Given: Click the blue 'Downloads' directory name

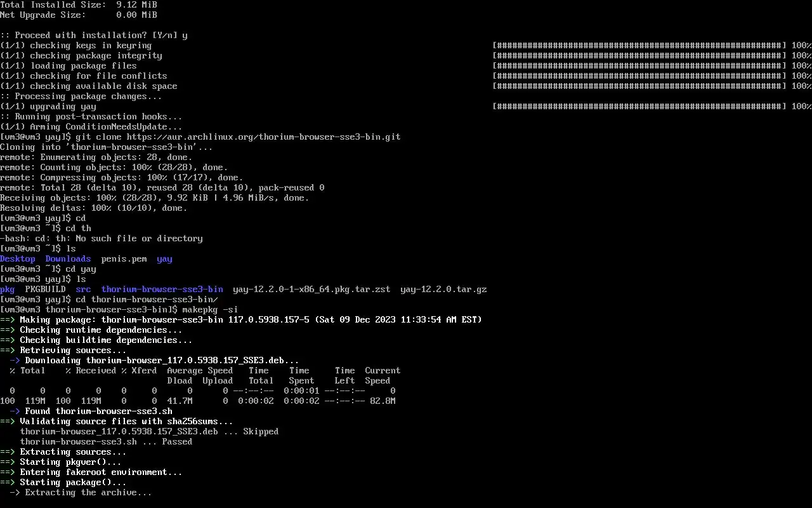Looking at the screenshot, I should click(69, 258).
